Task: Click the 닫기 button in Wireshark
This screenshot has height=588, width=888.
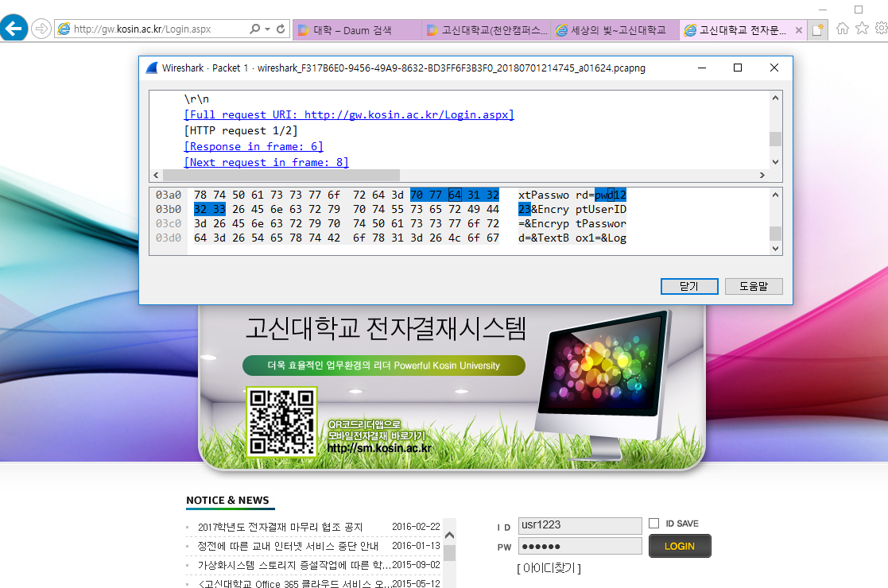Action: coord(689,286)
